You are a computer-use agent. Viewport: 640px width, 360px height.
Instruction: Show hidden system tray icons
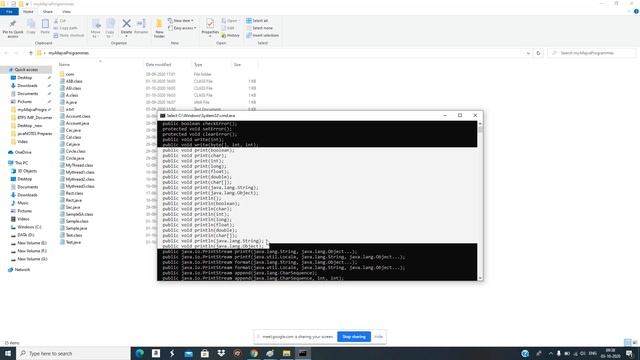point(551,353)
